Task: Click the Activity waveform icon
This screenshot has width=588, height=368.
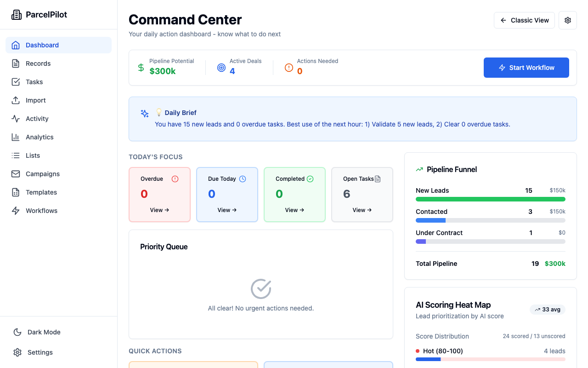Action: [17, 119]
